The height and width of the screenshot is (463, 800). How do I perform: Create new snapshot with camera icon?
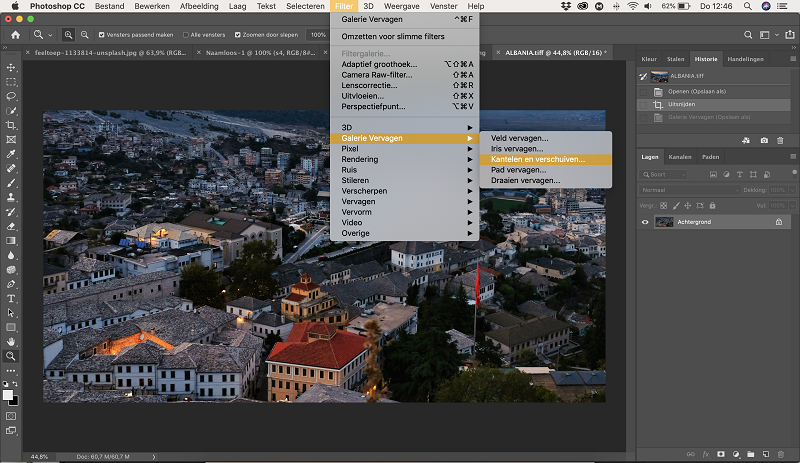point(764,140)
